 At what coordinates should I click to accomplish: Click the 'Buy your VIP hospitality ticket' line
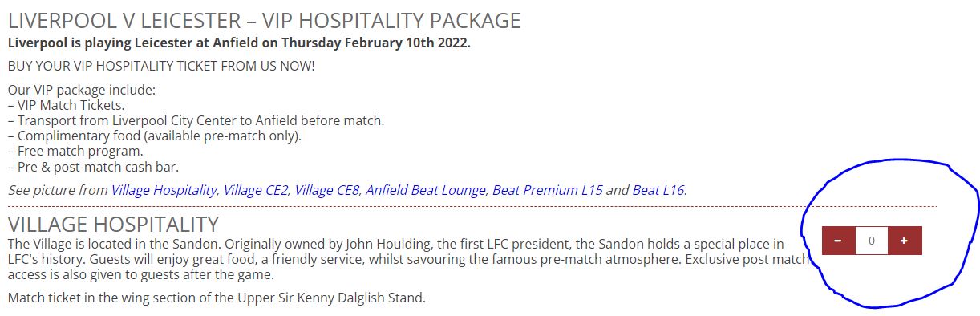pyautogui.click(x=161, y=66)
